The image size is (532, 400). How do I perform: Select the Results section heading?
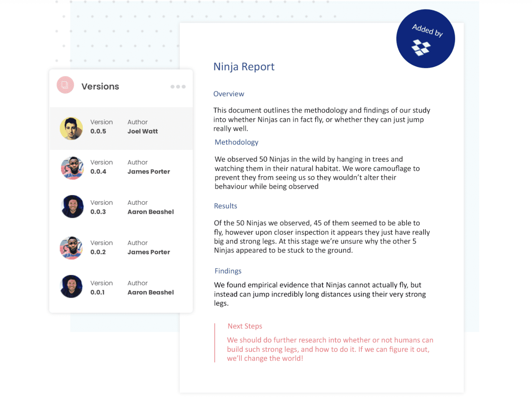click(x=226, y=206)
